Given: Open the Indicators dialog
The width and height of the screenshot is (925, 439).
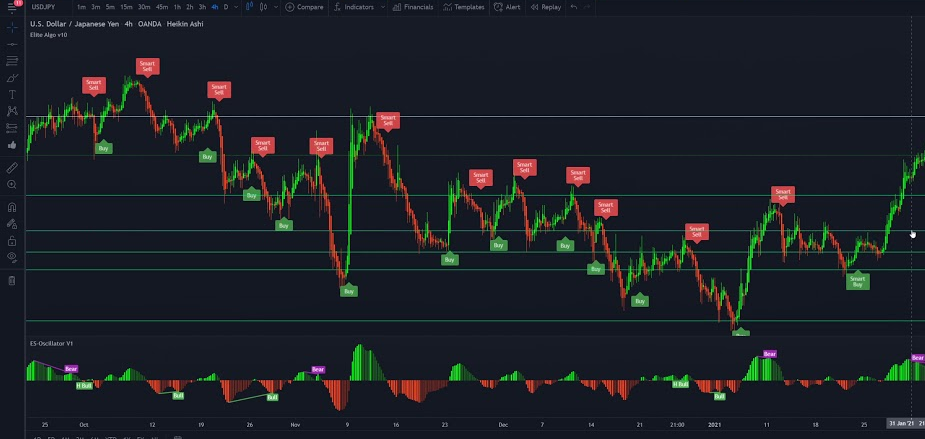Looking at the screenshot, I should pyautogui.click(x=354, y=7).
